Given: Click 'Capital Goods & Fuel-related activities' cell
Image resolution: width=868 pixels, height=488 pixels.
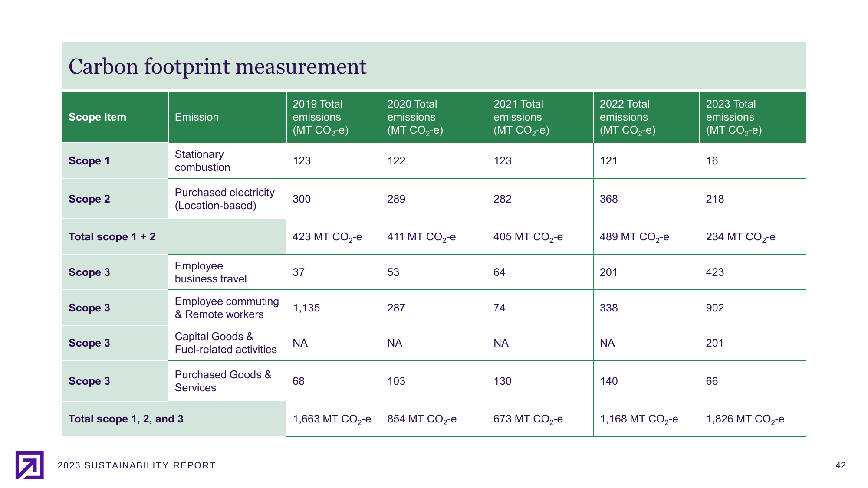Looking at the screenshot, I should (x=227, y=343).
